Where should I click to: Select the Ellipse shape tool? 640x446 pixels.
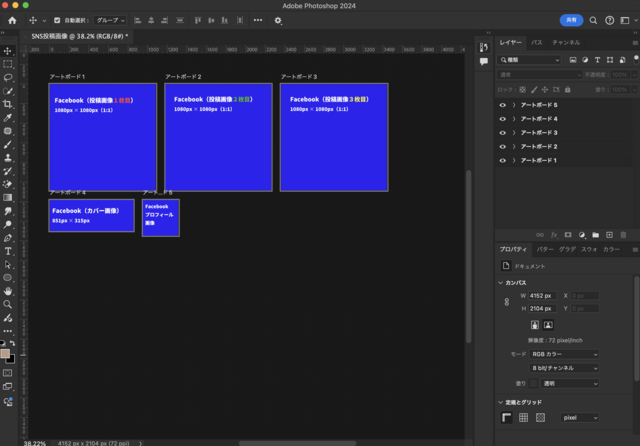(x=7, y=277)
